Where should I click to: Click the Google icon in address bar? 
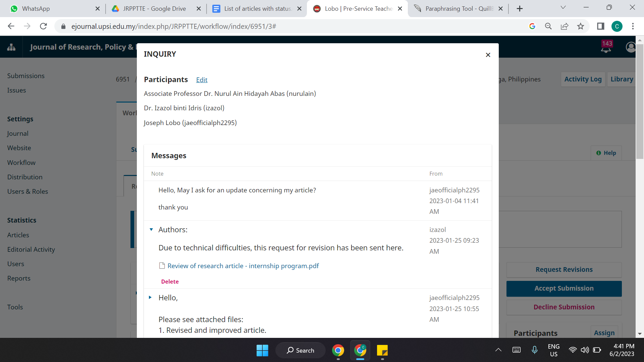coord(532,26)
